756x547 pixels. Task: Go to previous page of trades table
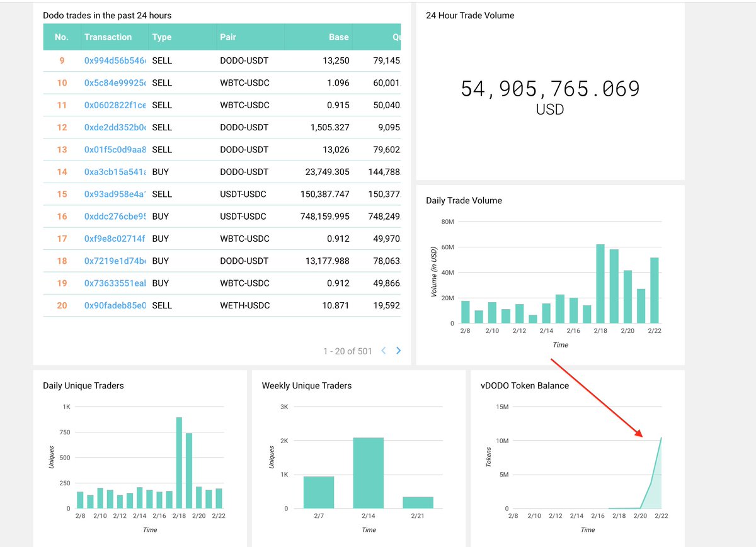[384, 351]
